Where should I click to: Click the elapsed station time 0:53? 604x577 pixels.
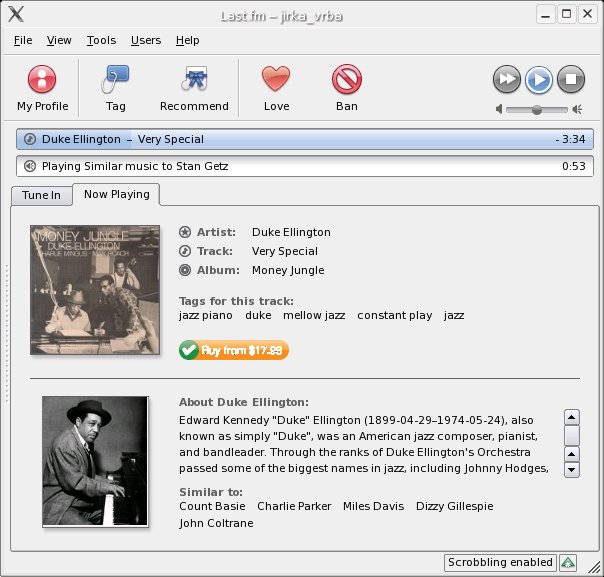click(574, 166)
